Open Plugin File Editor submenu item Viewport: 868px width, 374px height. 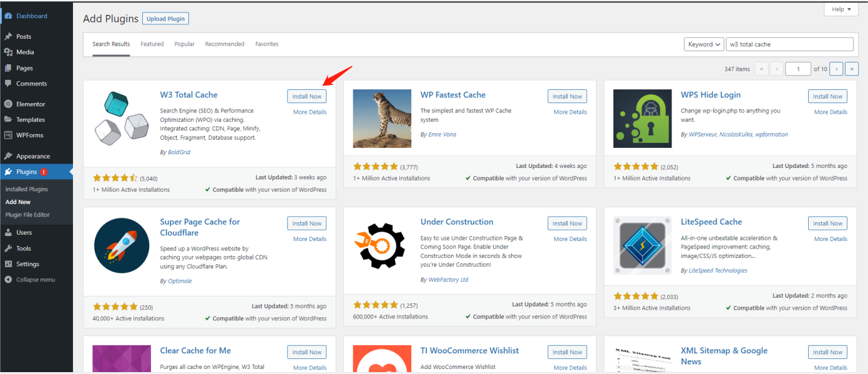pos(27,215)
